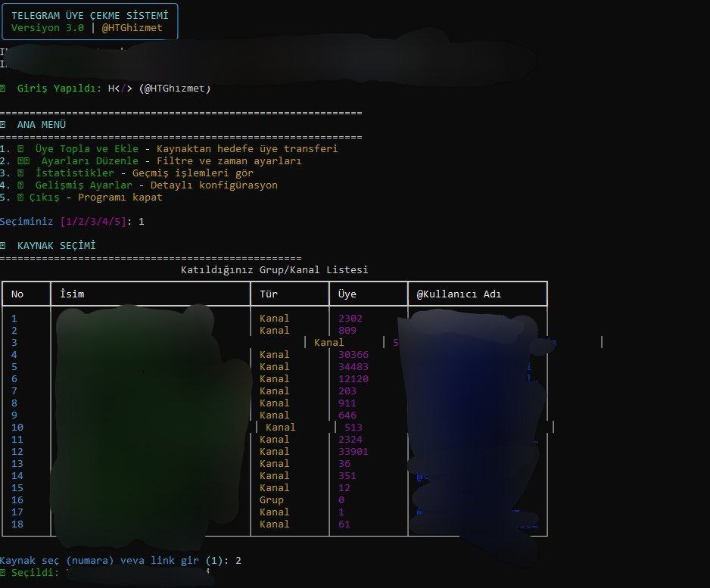Click member count "911"

347,403
